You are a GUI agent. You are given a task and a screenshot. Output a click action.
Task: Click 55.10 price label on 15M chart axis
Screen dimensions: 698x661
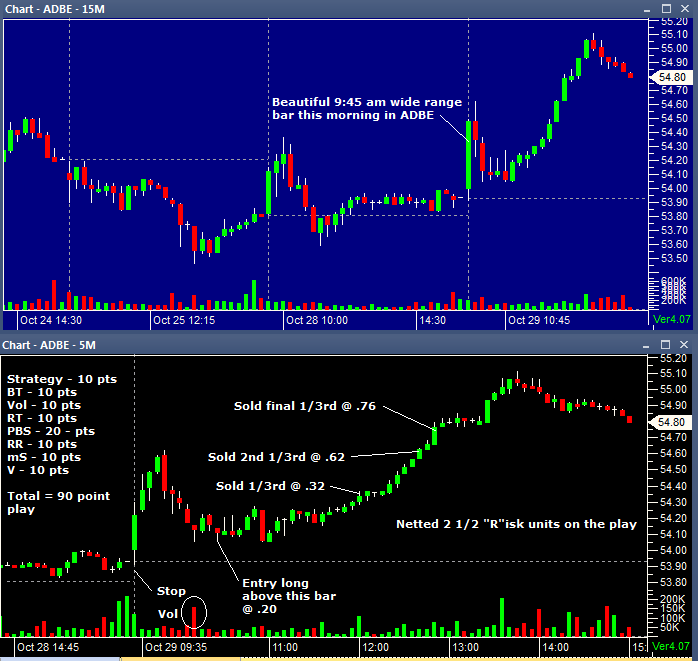674,34
